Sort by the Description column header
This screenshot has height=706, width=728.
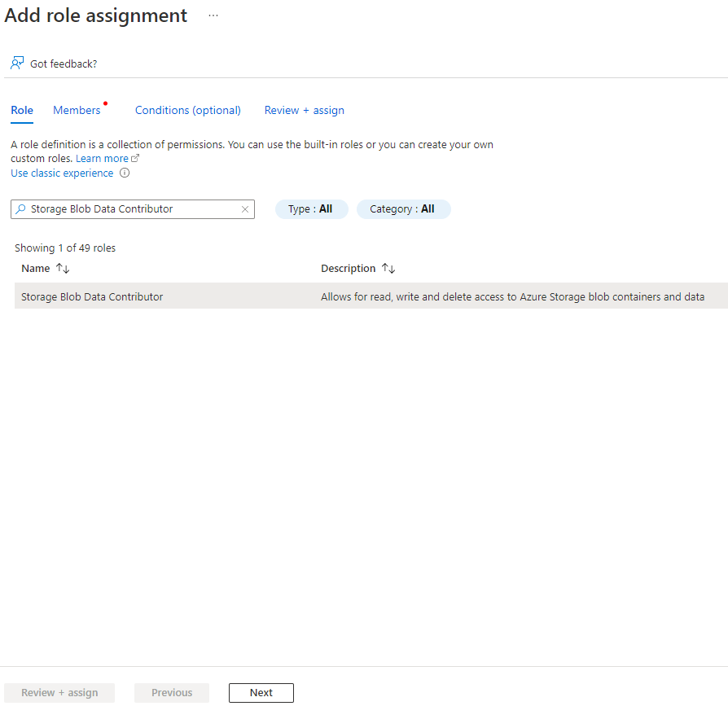point(349,269)
